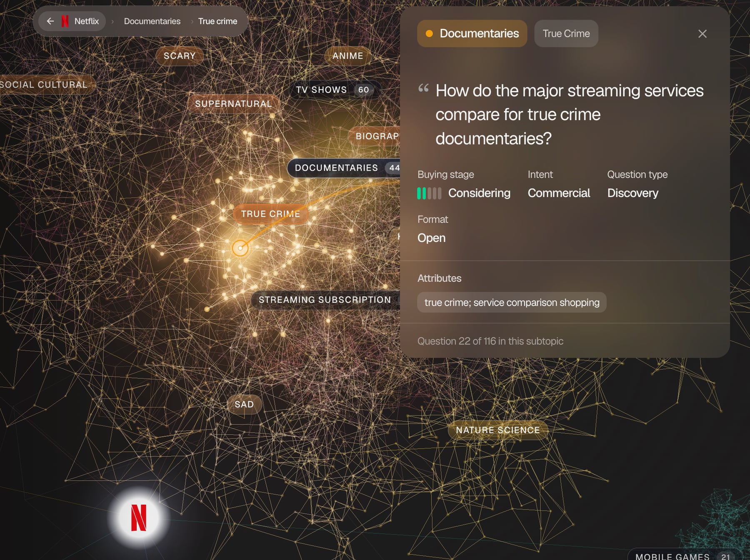
Task: Click the Commercial intent value
Action: click(x=559, y=193)
